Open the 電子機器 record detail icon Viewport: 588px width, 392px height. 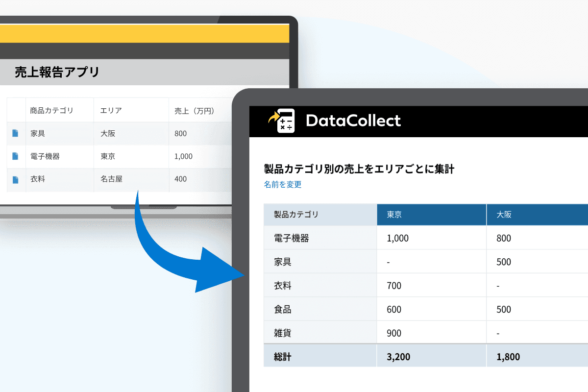pos(15,156)
